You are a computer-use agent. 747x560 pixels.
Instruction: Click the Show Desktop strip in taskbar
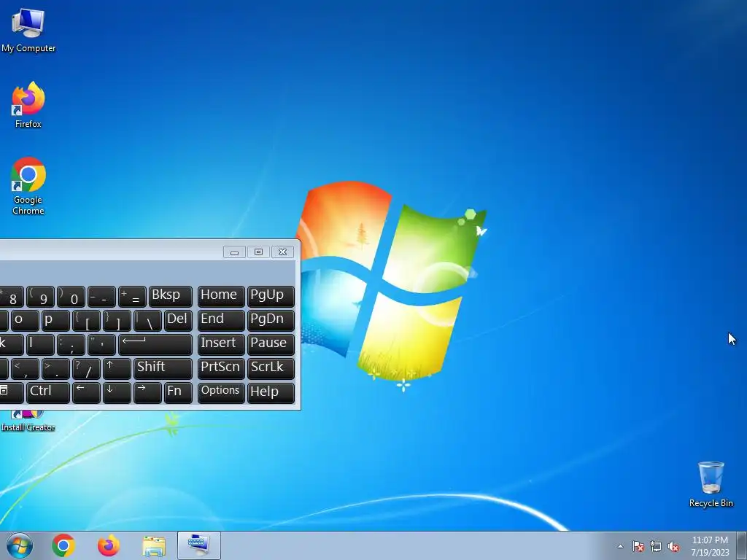742,545
